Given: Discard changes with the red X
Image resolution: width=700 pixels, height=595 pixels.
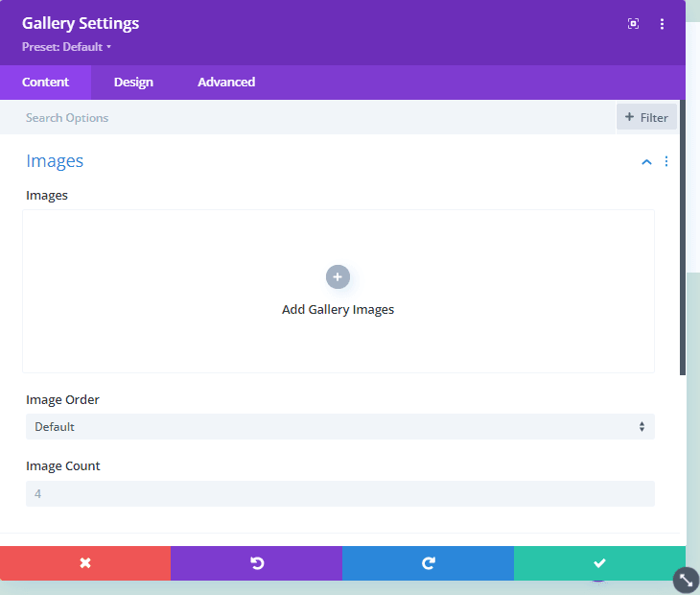Looking at the screenshot, I should point(85,563).
